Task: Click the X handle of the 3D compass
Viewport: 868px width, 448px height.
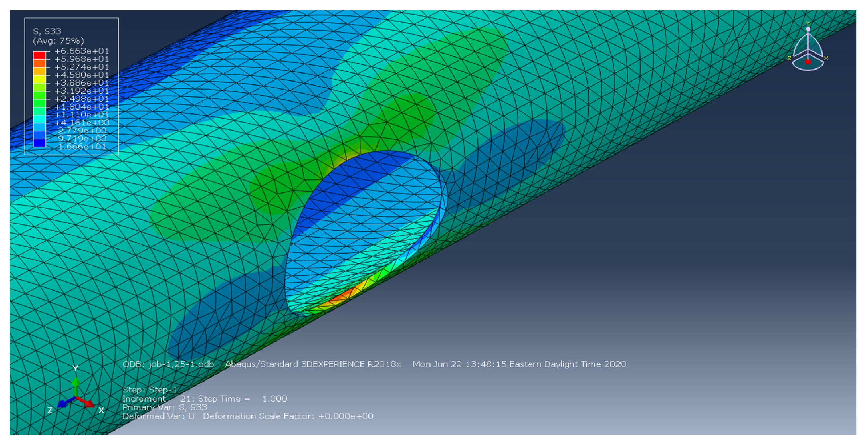Action: click(826, 58)
